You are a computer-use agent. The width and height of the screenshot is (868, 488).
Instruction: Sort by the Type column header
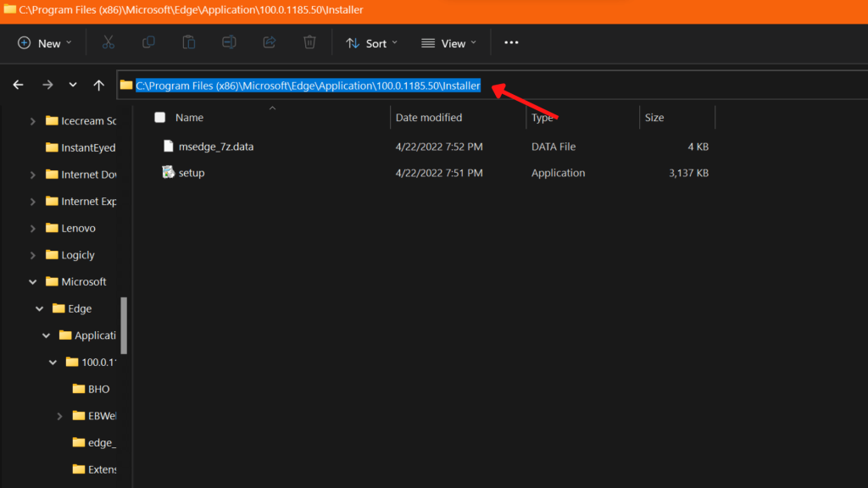tap(542, 117)
